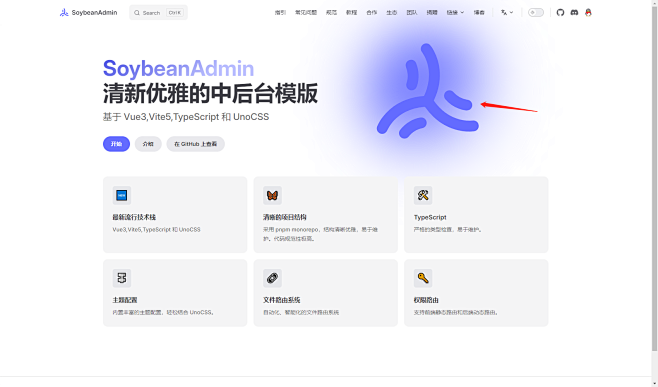Click the blue 开始 button

coord(116,144)
